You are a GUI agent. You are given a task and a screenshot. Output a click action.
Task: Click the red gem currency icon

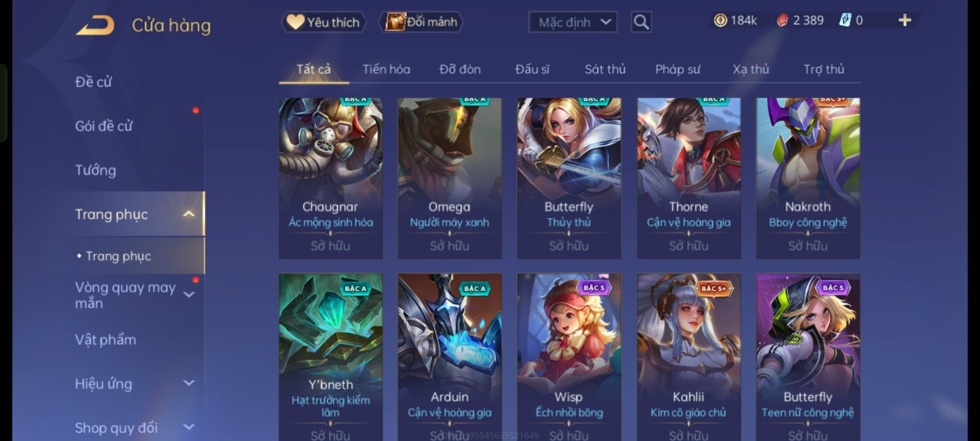click(x=782, y=20)
